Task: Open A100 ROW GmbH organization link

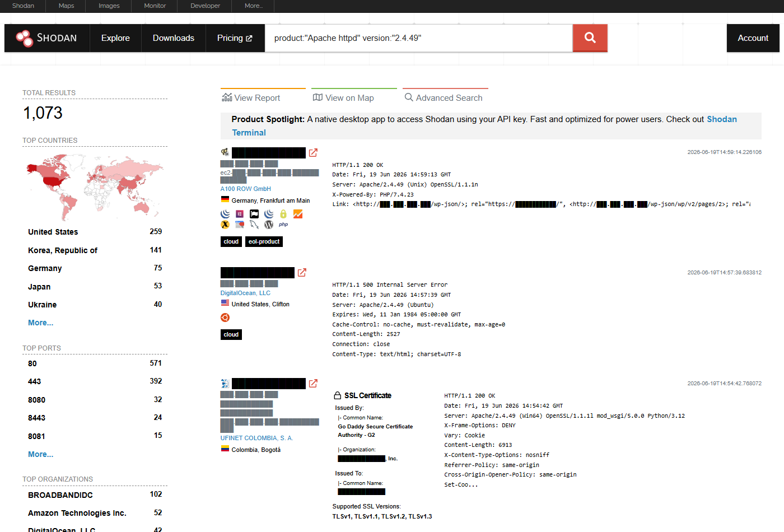Action: (x=245, y=189)
